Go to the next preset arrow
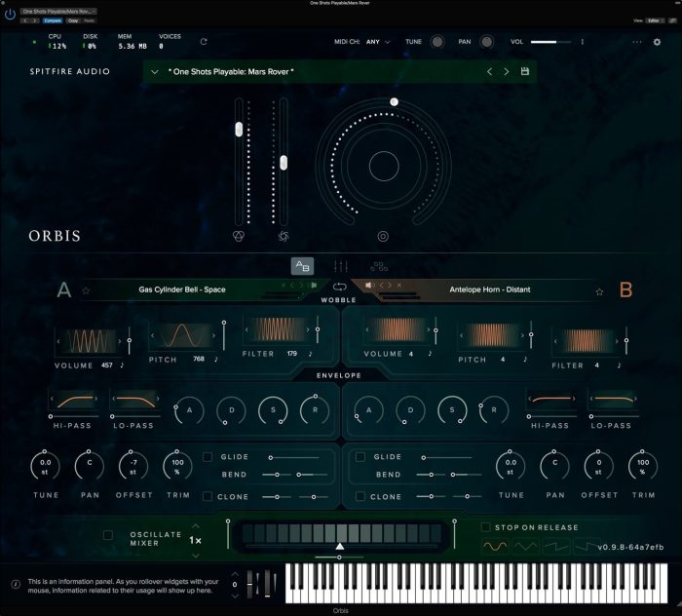The width and height of the screenshot is (682, 616). pos(507,71)
